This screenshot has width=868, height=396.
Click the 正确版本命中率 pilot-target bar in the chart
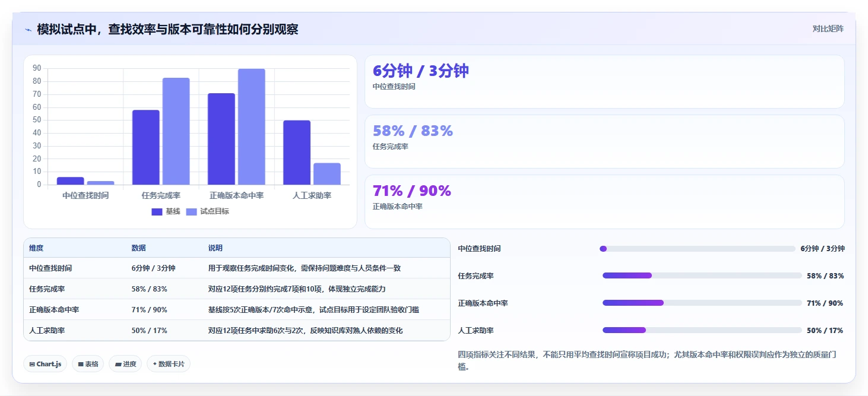pos(252,126)
